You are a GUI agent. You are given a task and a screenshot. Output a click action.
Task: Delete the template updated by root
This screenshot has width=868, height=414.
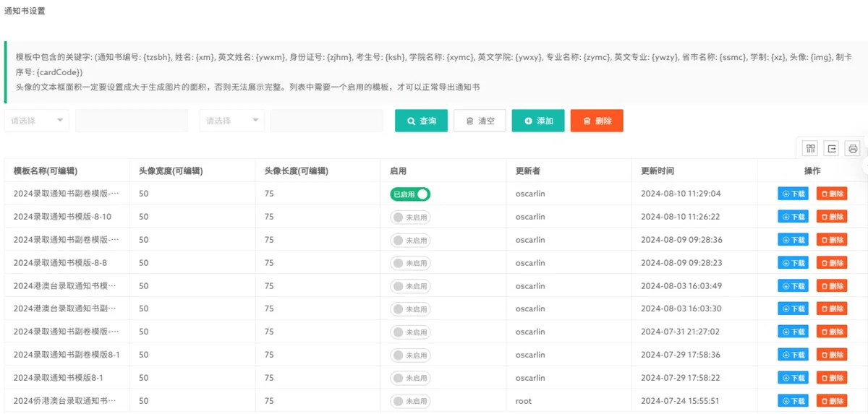pyautogui.click(x=832, y=401)
